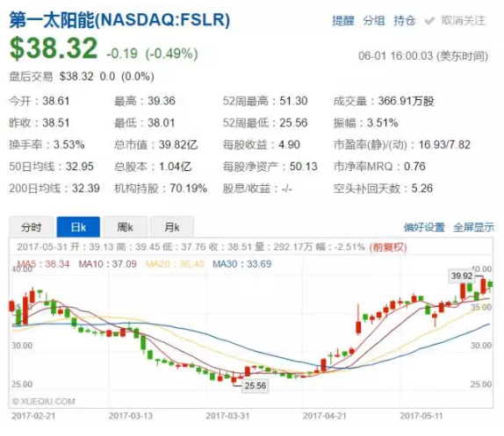Click 全屏显示 to view fullscreen
The width and height of the screenshot is (504, 436).
(x=474, y=227)
